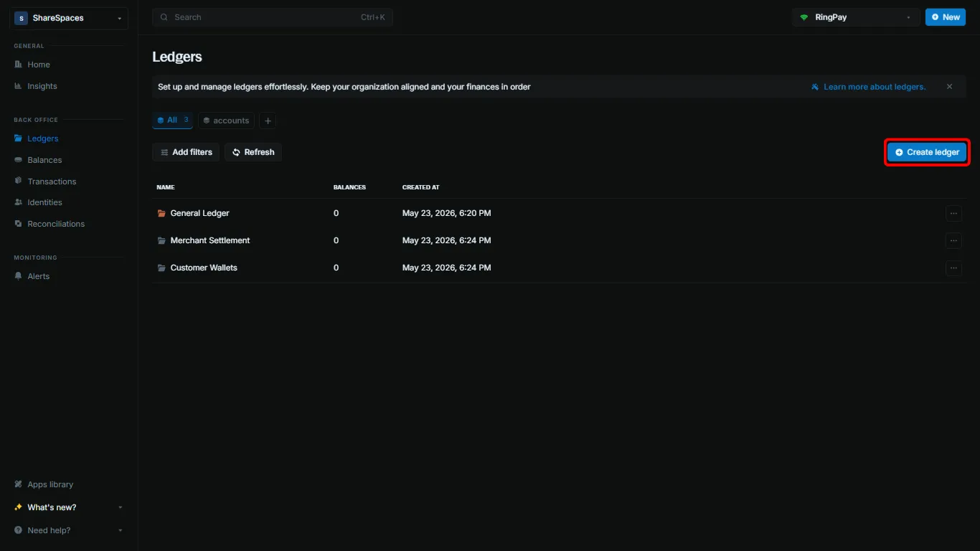Open the Customer Wallets ledger

pos(204,268)
